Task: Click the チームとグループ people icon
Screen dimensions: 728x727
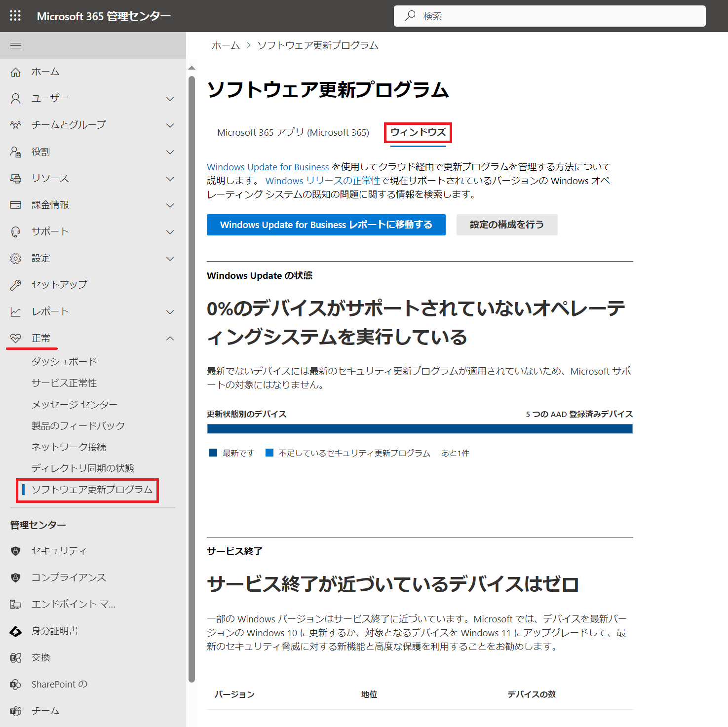Action: click(16, 125)
